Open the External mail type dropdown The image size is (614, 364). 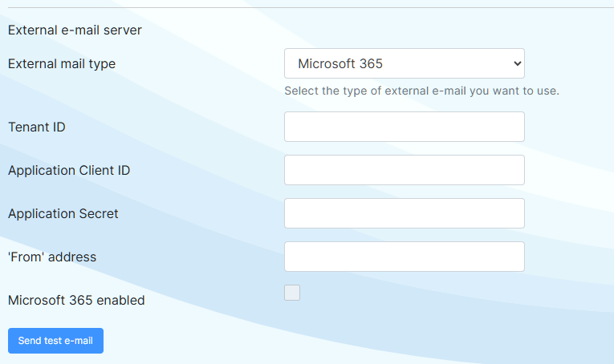404,63
